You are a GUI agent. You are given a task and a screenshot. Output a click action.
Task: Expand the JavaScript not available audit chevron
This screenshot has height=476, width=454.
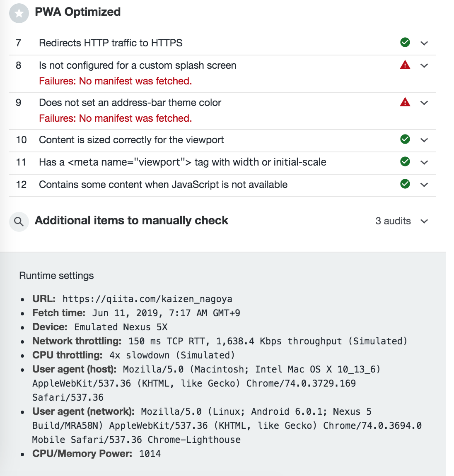point(424,185)
